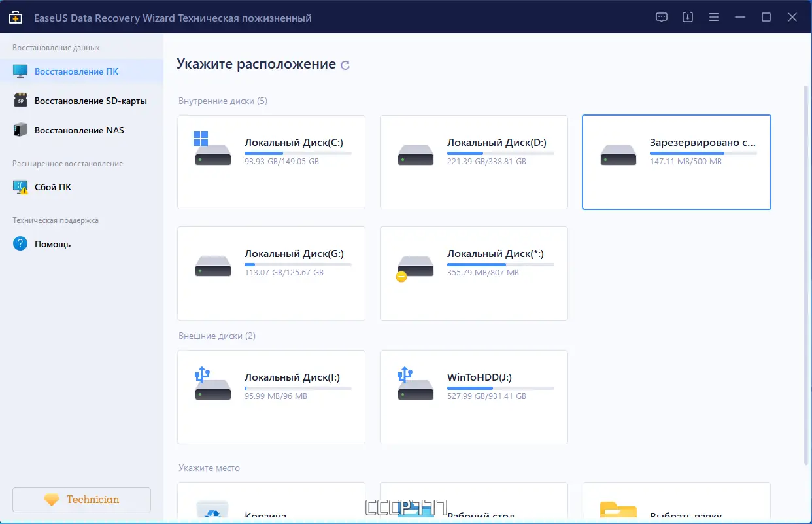Select the Локальный Диск(*:) label
Screen dimensions: 812x524
coord(496,254)
